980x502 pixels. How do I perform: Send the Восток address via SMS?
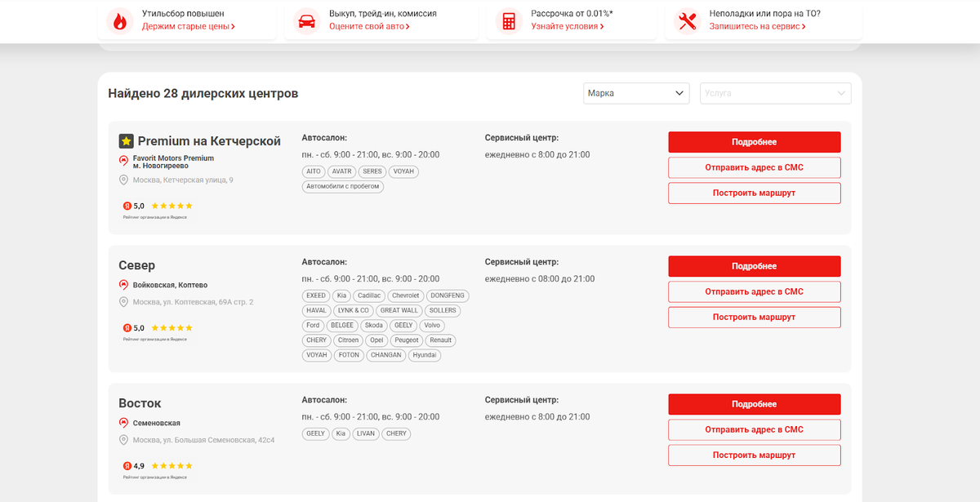coord(755,429)
